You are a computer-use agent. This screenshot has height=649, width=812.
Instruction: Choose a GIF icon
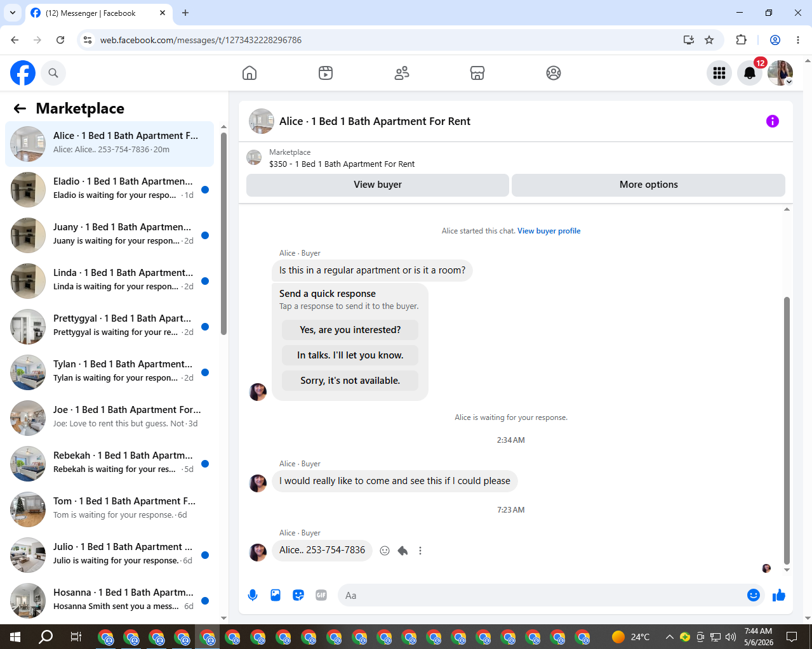321,595
